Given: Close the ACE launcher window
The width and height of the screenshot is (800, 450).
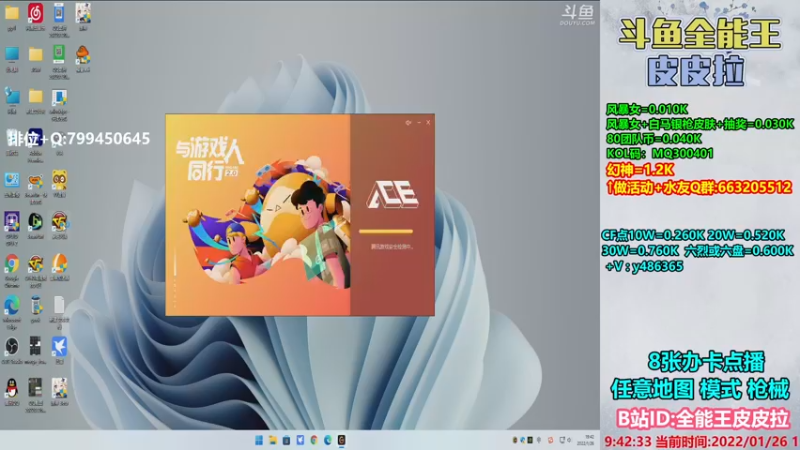Looking at the screenshot, I should (428, 122).
